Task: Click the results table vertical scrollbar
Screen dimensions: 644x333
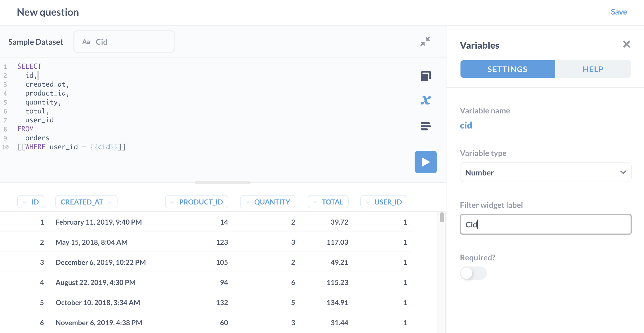Action: 442,217
